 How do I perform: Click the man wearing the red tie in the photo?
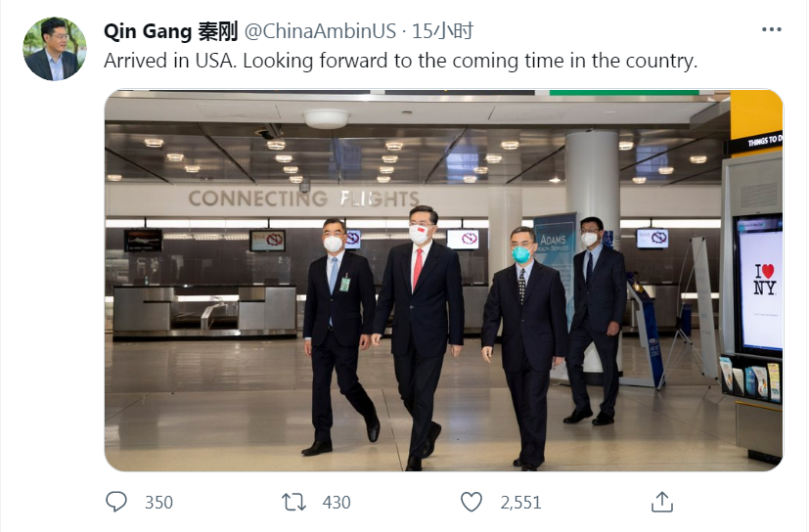click(x=419, y=332)
